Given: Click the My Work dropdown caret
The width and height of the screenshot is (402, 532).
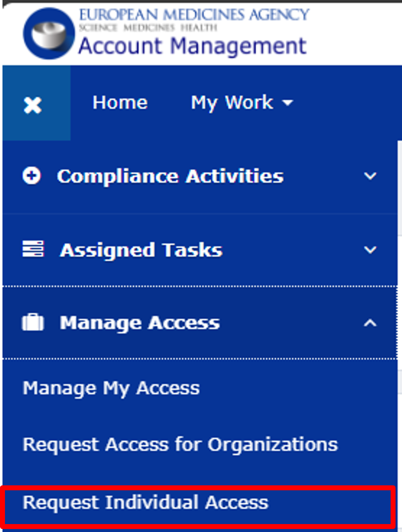Looking at the screenshot, I should tap(287, 103).
